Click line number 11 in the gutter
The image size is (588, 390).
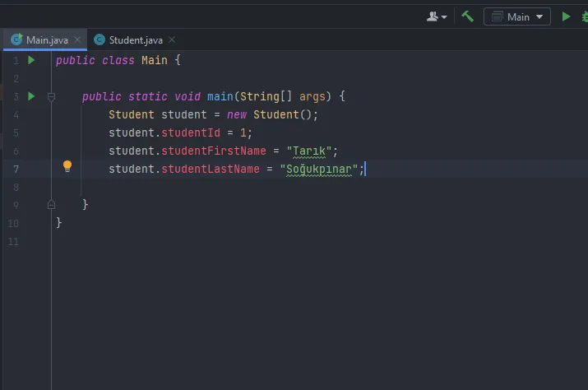point(13,241)
